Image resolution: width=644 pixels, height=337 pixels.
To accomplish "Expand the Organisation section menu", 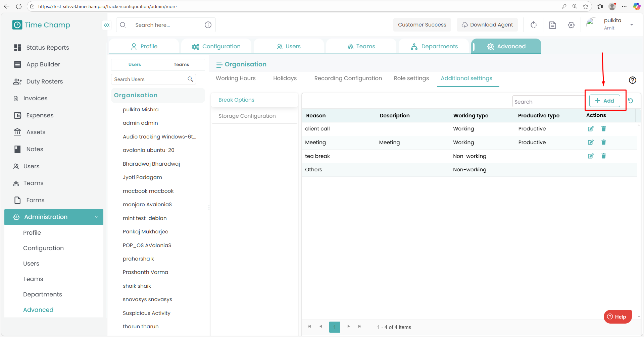I will point(219,64).
